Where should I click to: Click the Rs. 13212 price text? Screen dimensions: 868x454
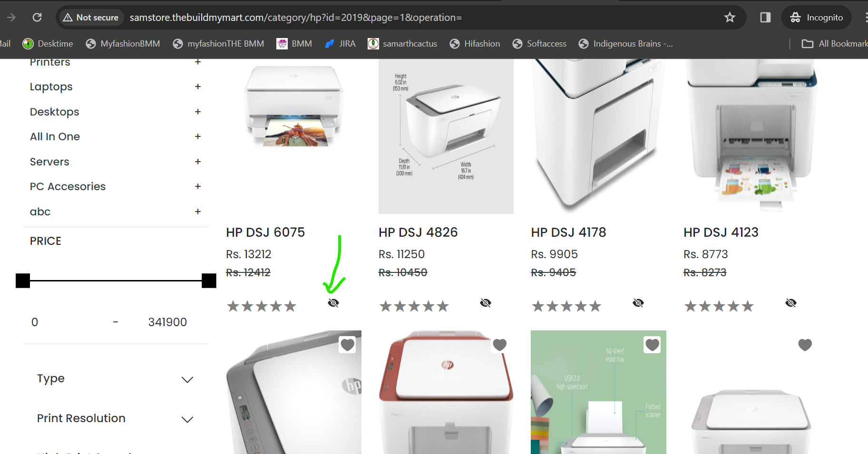(249, 254)
